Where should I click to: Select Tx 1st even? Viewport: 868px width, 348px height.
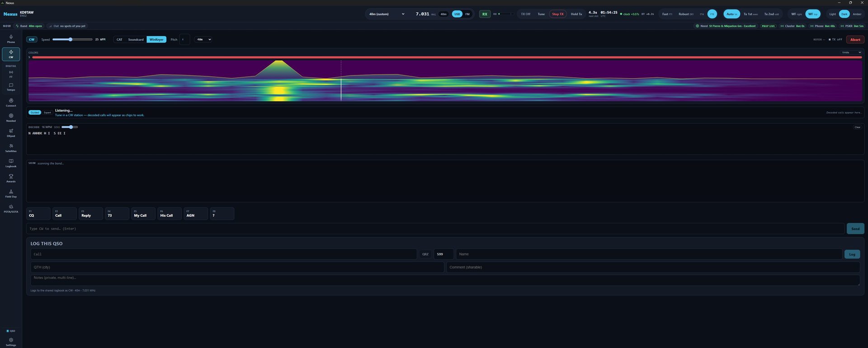(750, 14)
